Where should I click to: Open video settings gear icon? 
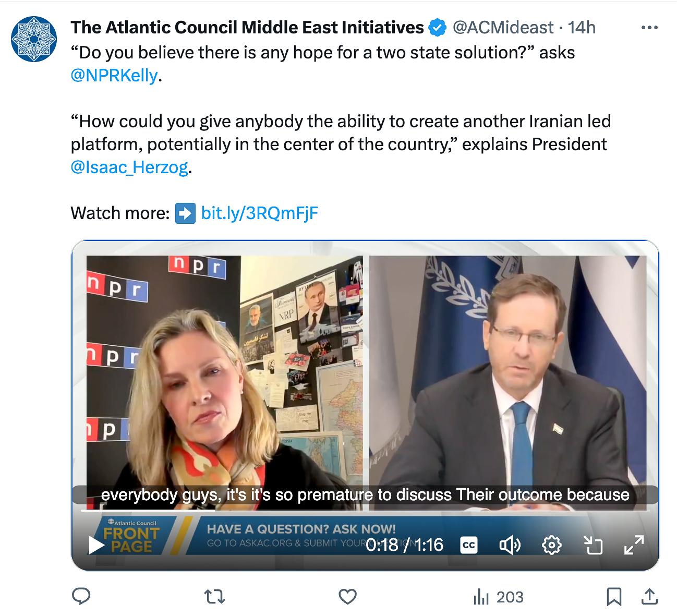[552, 545]
